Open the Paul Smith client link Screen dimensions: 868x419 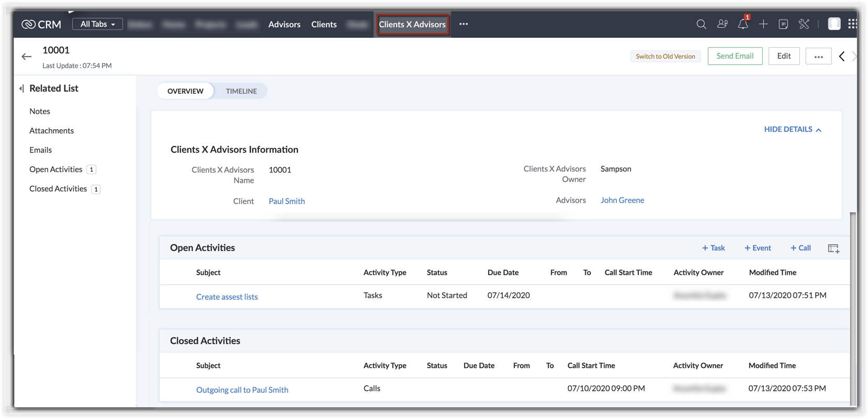pyautogui.click(x=287, y=201)
